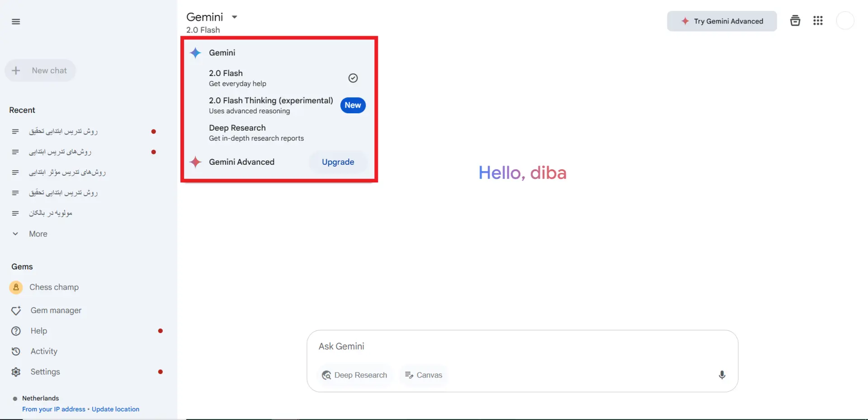The image size is (868, 420).
Task: Collapse the sidebar with hamburger menu icon
Action: point(16,22)
